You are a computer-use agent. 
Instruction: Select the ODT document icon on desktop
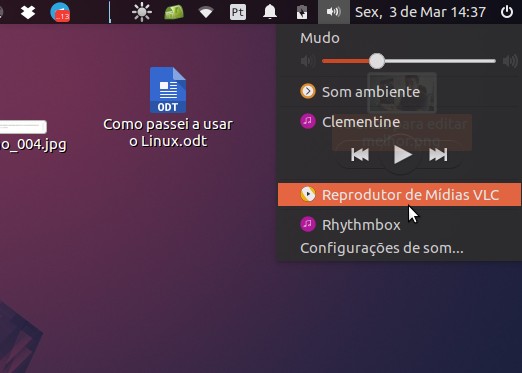(x=168, y=90)
